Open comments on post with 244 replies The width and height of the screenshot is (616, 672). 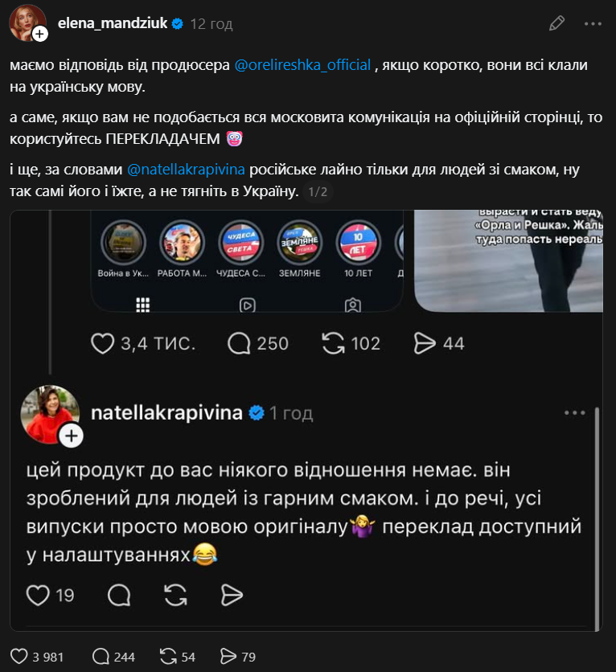pyautogui.click(x=102, y=656)
